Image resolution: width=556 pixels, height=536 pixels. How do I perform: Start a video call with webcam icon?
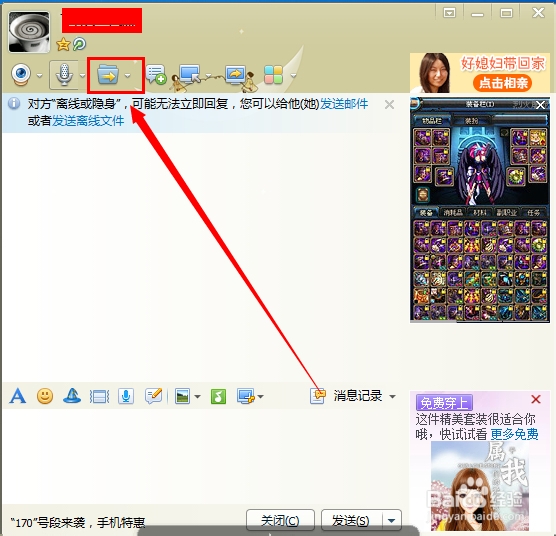(21, 74)
